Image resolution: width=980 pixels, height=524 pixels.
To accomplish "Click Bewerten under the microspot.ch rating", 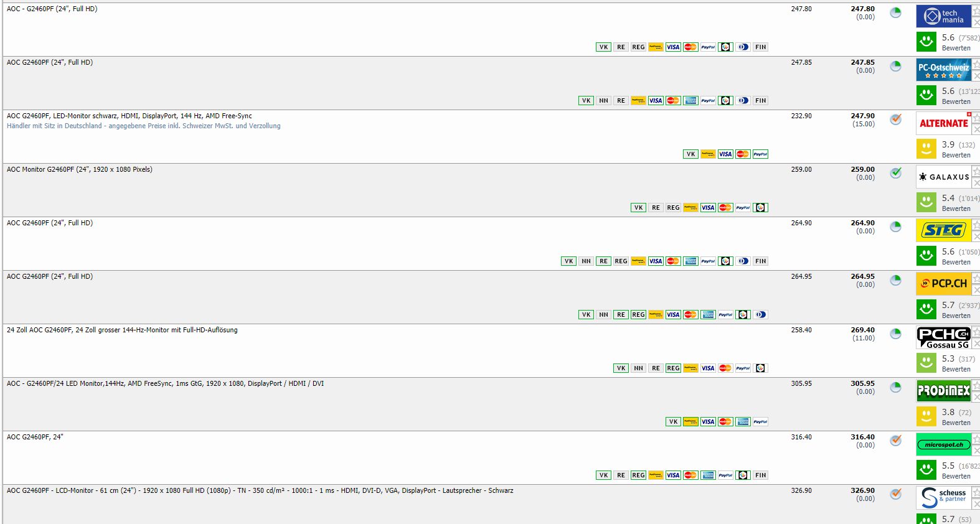I will coord(956,477).
